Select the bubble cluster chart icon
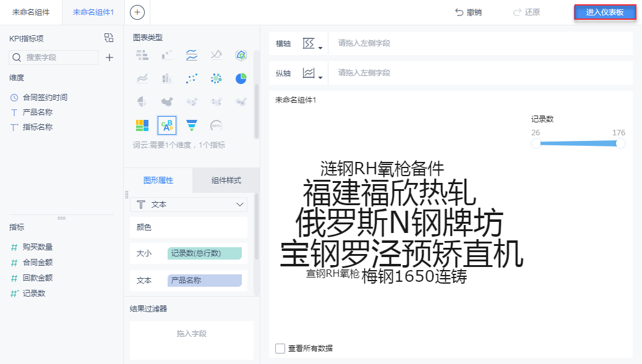642x364 pixels. (x=216, y=78)
